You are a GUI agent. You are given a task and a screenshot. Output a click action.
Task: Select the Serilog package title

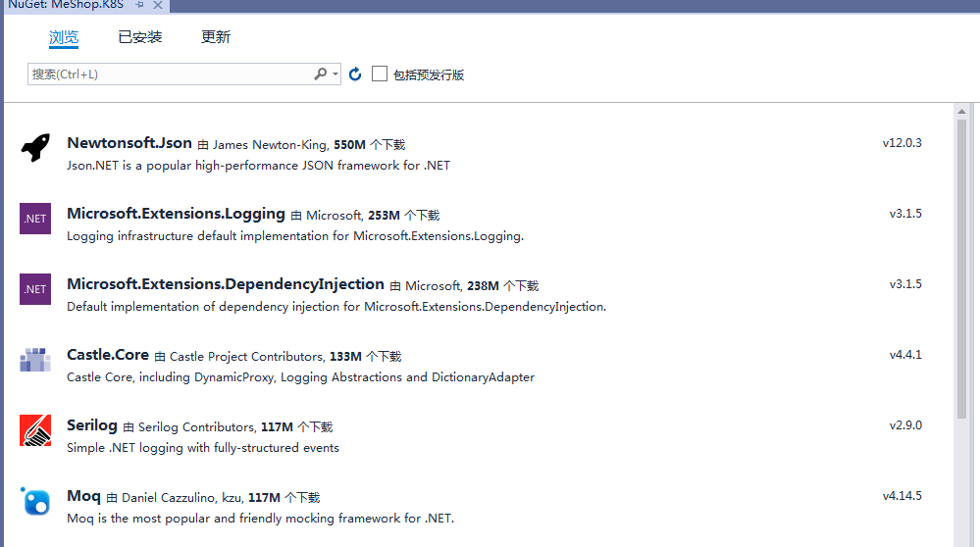click(x=92, y=425)
